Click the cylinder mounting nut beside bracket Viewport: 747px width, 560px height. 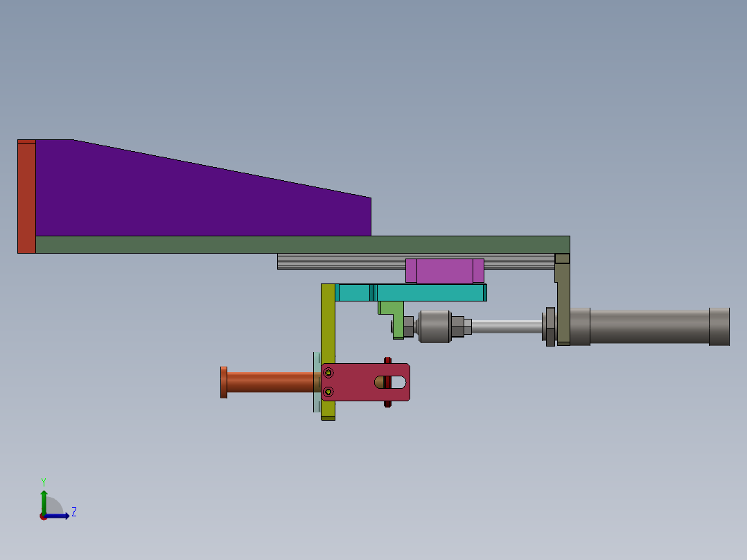(x=550, y=327)
